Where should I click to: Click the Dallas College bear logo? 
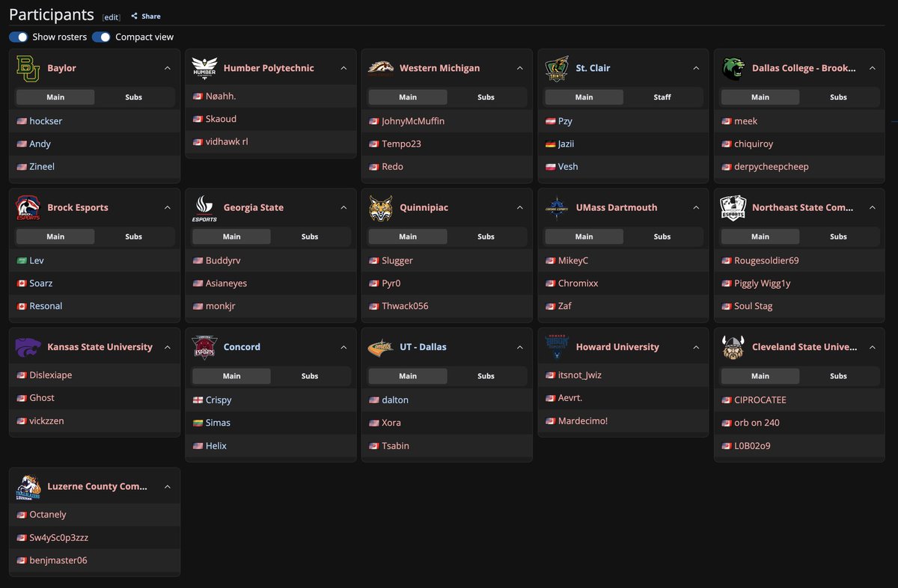click(733, 68)
